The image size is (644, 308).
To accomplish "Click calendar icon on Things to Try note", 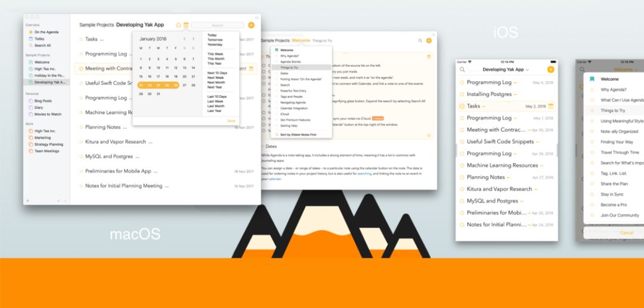I will [429, 57].
